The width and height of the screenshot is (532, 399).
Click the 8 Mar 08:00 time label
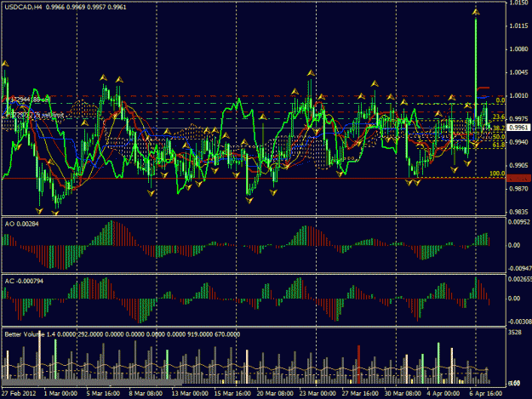coord(146,394)
